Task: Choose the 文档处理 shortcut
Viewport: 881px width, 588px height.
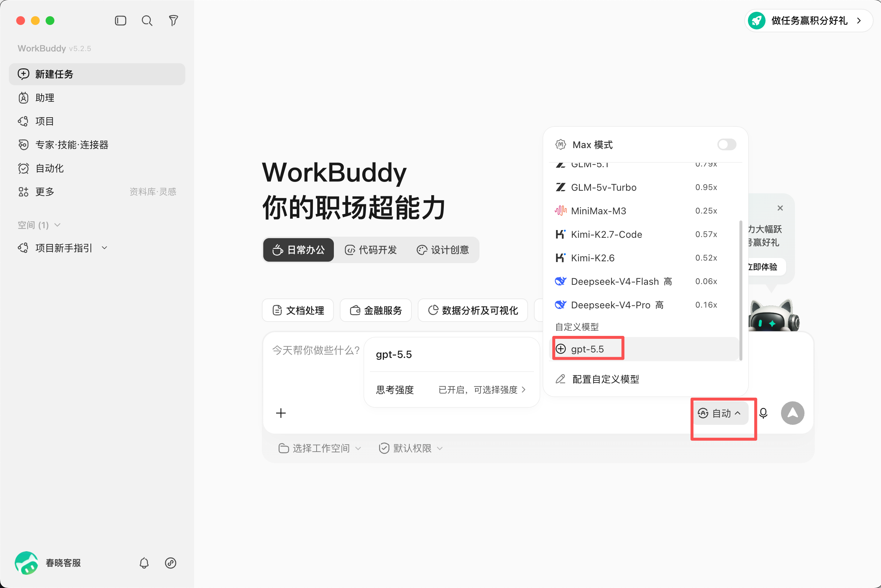Action: click(298, 310)
